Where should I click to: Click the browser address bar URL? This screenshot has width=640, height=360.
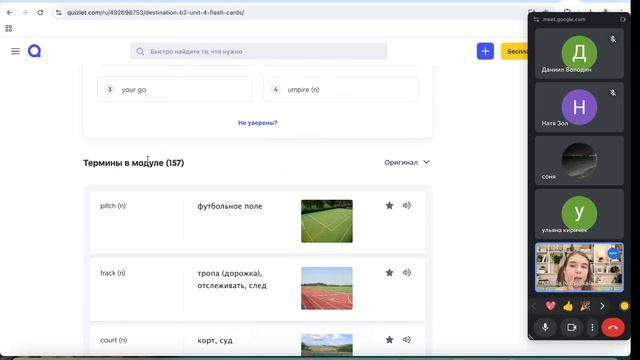pyautogui.click(x=156, y=13)
